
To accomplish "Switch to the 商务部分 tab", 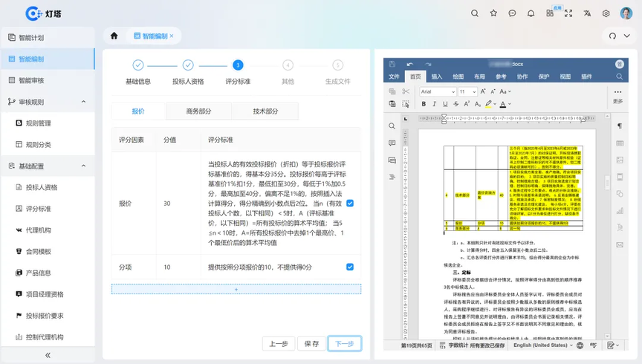I will coord(198,111).
